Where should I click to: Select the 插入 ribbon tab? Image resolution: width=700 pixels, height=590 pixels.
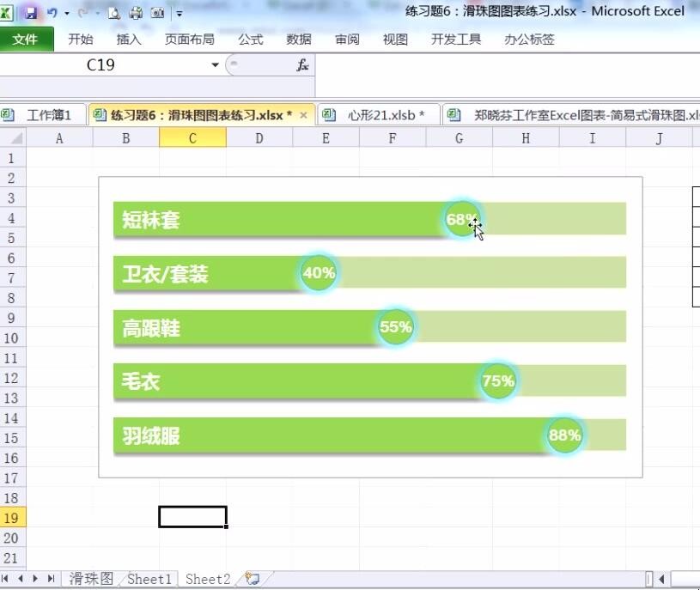(127, 39)
